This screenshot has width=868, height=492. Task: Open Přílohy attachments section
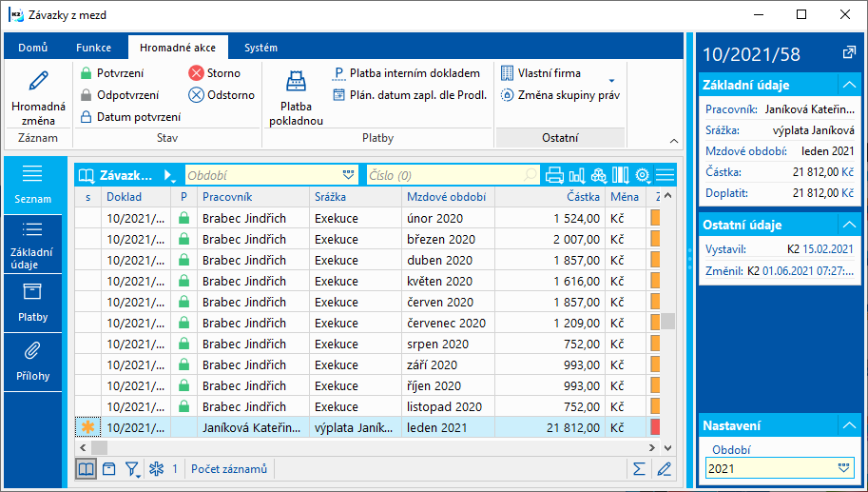pos(32,362)
